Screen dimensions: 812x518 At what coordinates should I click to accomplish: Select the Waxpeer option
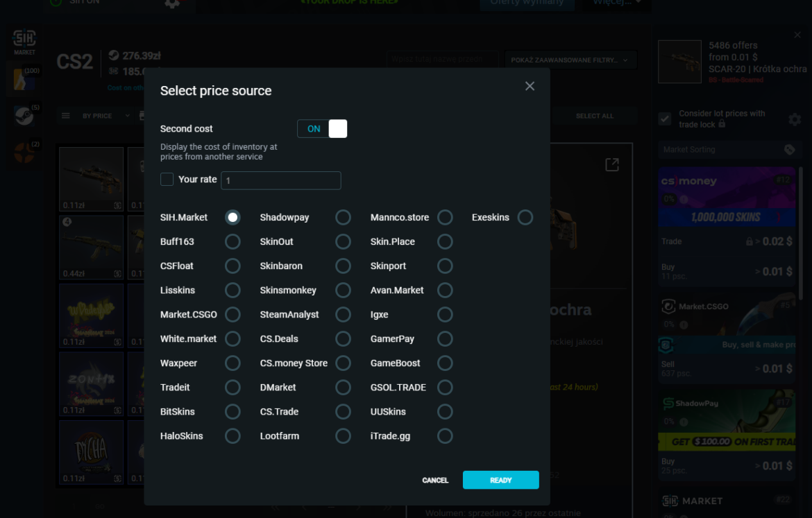[232, 363]
